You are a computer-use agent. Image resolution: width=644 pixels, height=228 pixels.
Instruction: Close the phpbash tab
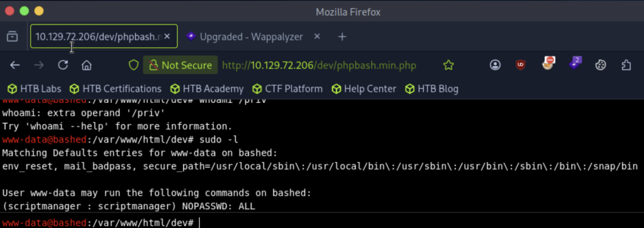click(x=167, y=36)
